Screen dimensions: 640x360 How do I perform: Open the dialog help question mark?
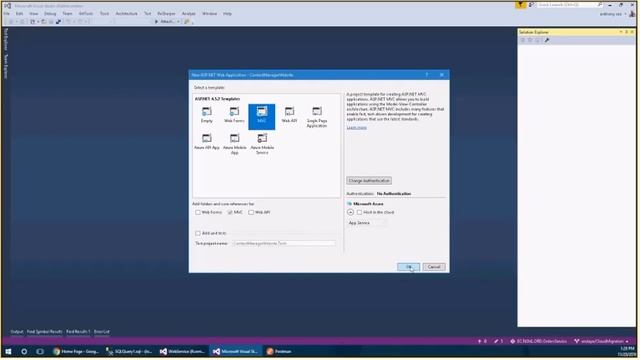[x=427, y=75]
